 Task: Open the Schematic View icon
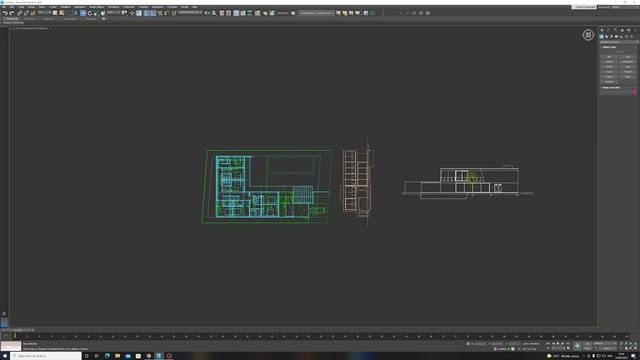(249, 13)
